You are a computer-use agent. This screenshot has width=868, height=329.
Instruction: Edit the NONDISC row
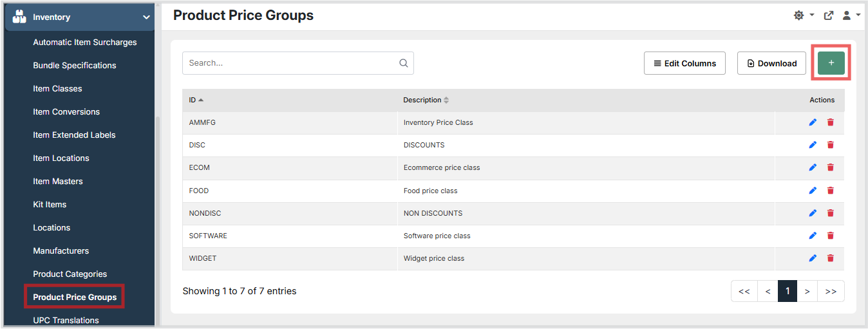[x=813, y=213]
